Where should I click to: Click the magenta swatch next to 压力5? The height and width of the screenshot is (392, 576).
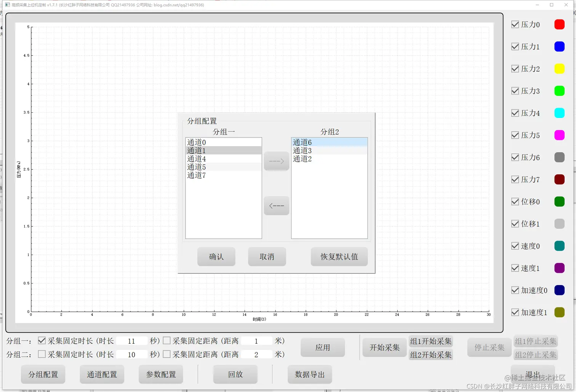(x=559, y=135)
